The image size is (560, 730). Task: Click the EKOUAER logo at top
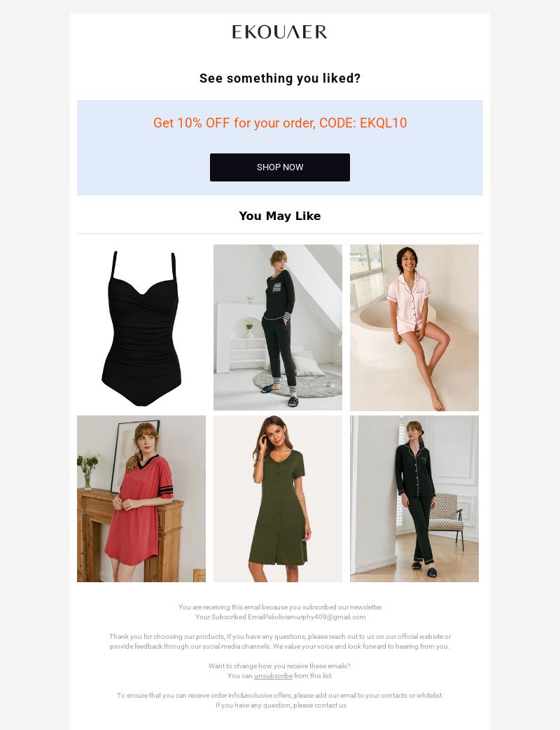click(x=279, y=32)
